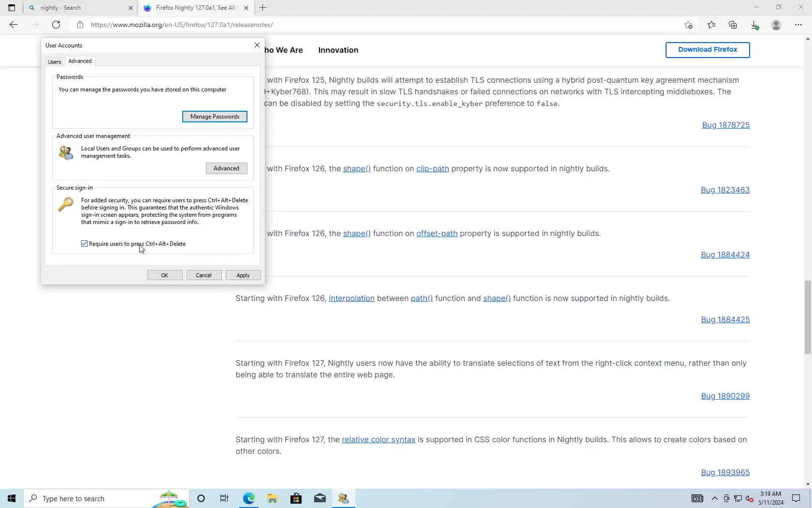The height and width of the screenshot is (508, 812).
Task: Add this page to favorites star icon
Action: tap(688, 25)
